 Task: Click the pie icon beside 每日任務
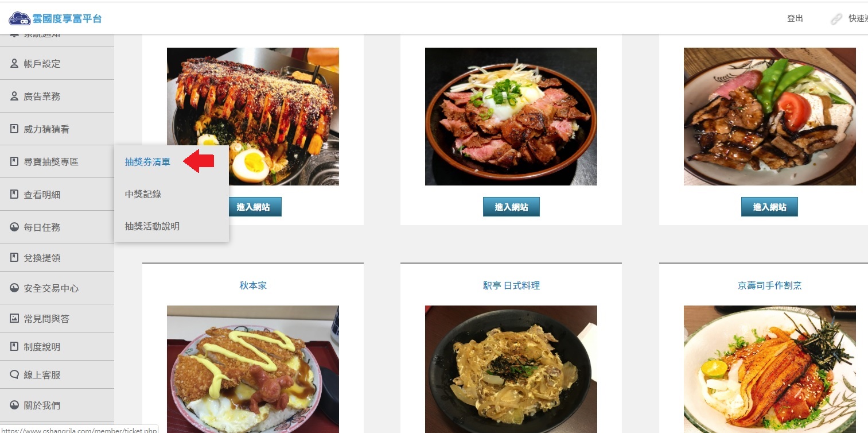tap(14, 227)
